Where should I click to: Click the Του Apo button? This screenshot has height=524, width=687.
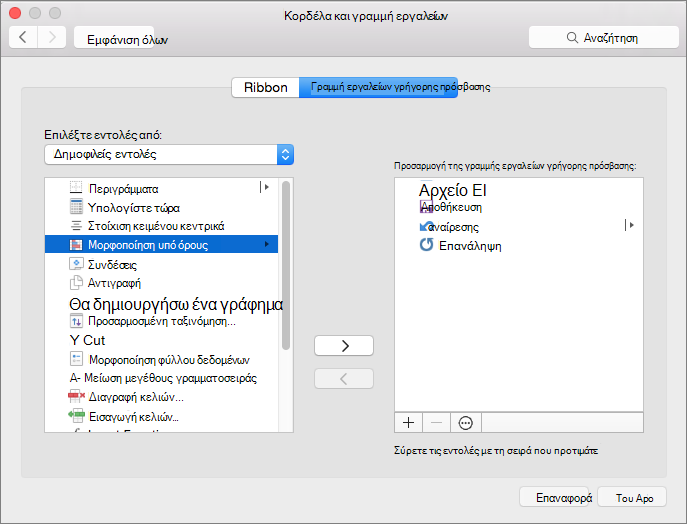[x=632, y=497]
